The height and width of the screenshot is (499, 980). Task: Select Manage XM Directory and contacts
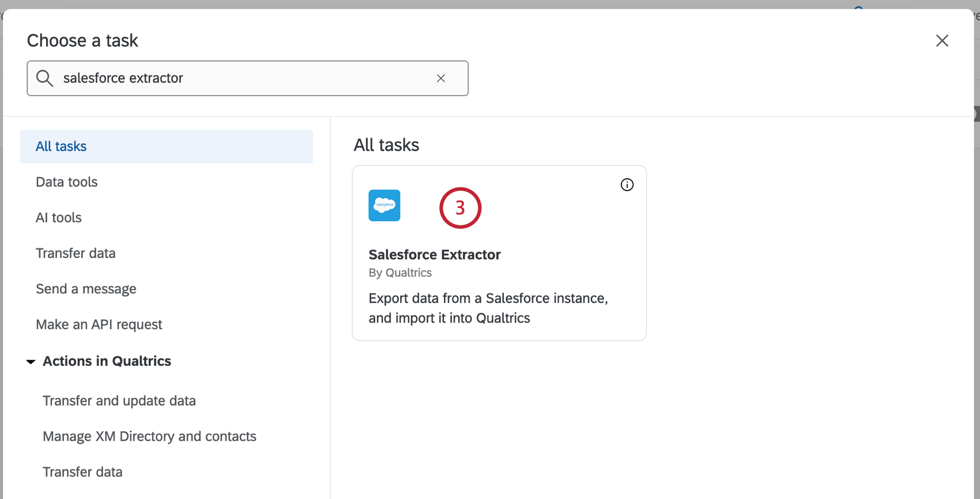(149, 437)
